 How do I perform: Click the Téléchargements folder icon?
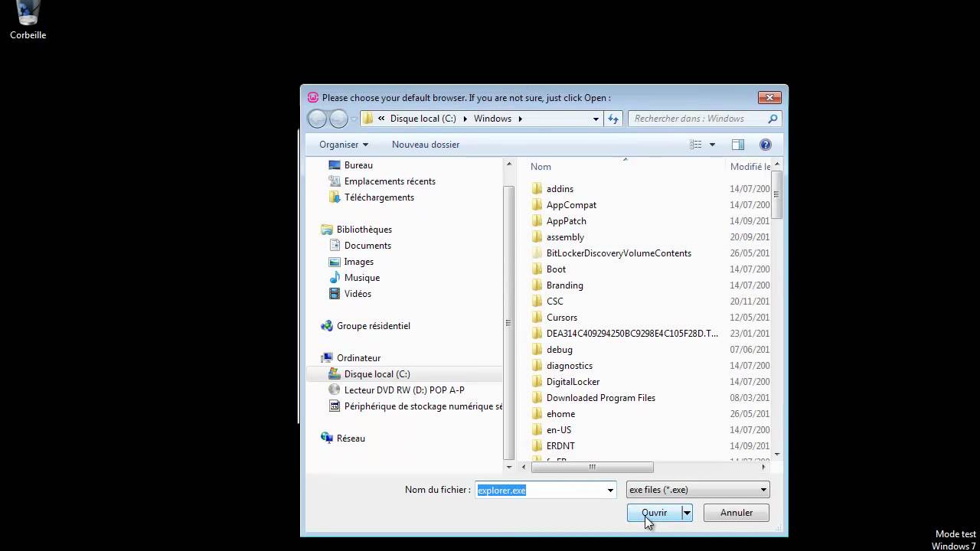coord(335,197)
